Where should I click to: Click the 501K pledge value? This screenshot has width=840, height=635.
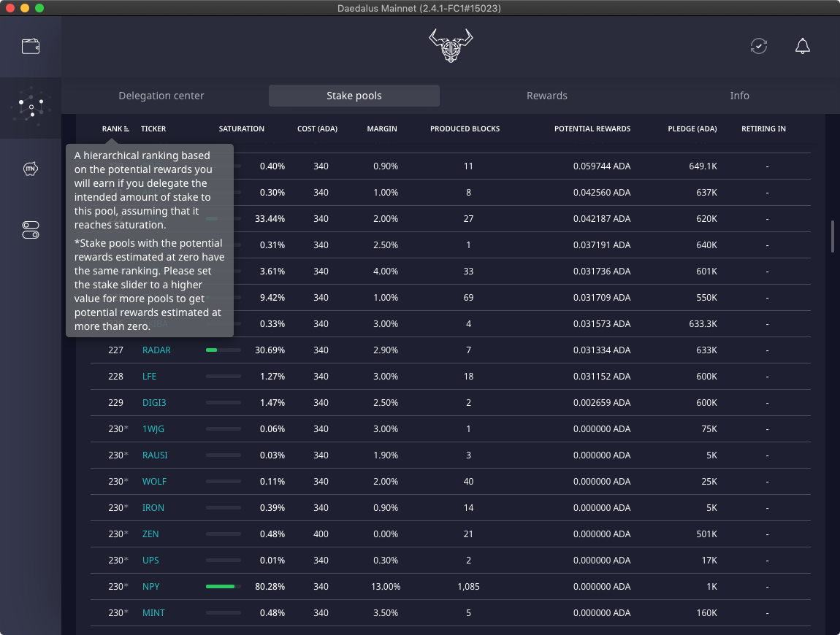[x=706, y=534]
